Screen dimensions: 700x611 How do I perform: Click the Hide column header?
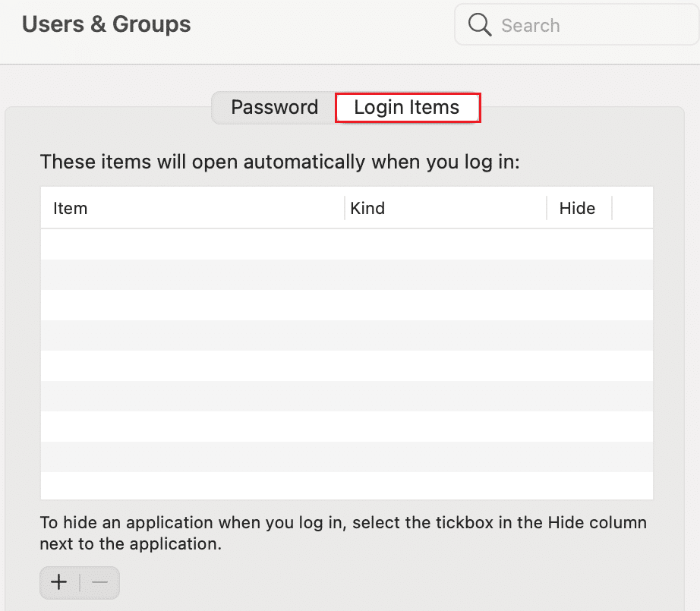point(577,208)
